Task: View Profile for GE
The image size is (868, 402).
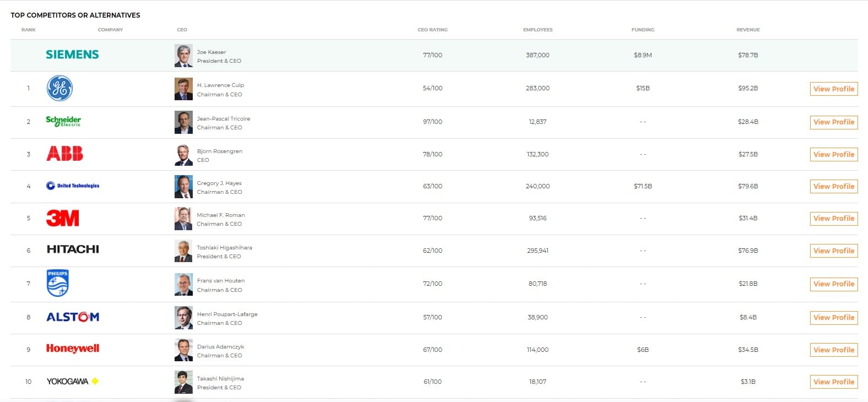Action: pos(833,89)
